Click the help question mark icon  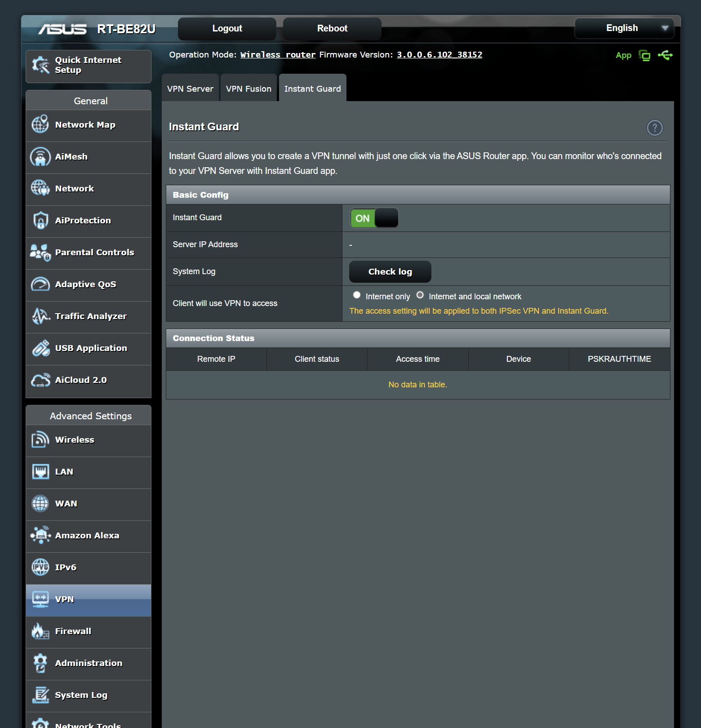(x=655, y=128)
